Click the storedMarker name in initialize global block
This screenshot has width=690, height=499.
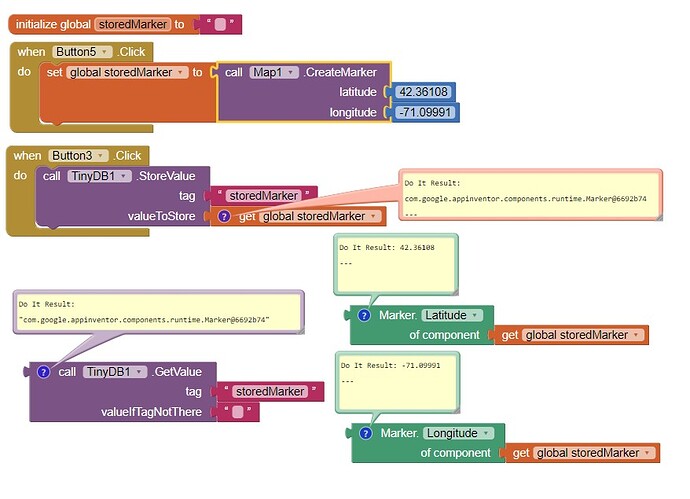click(133, 24)
